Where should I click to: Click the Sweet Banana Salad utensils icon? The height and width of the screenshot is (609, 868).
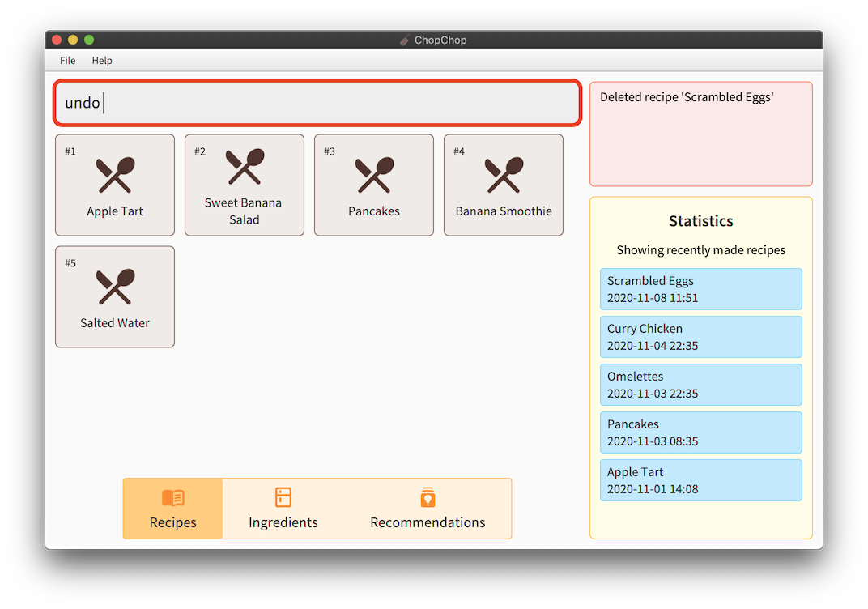tap(245, 166)
